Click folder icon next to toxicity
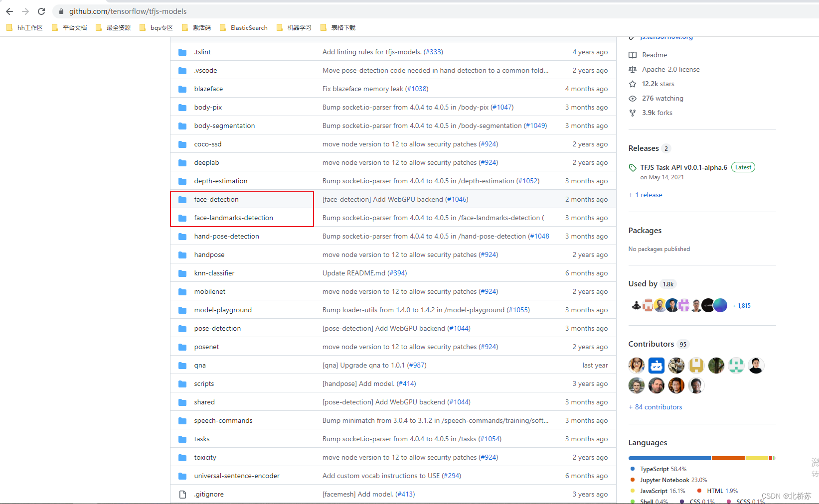This screenshot has height=504, width=819. pyautogui.click(x=182, y=457)
